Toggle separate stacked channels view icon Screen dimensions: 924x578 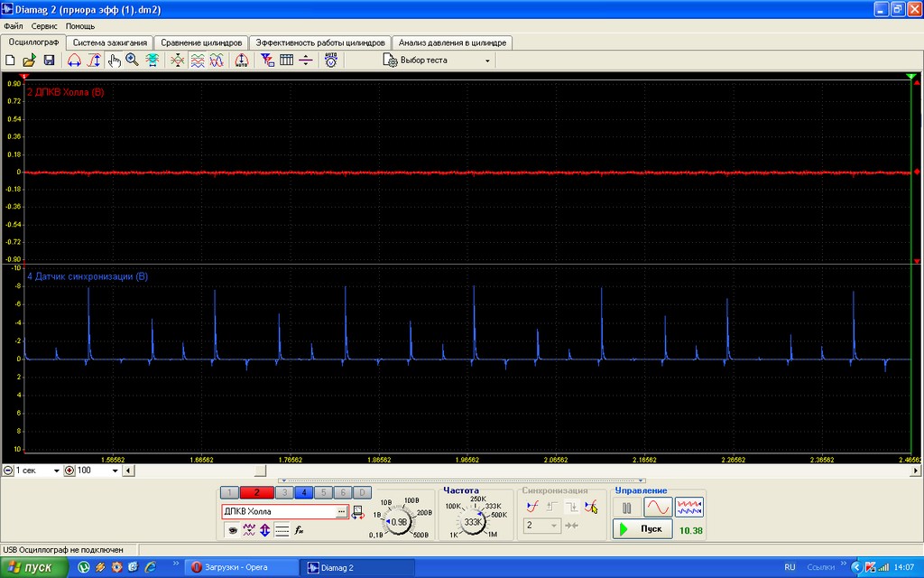198,61
